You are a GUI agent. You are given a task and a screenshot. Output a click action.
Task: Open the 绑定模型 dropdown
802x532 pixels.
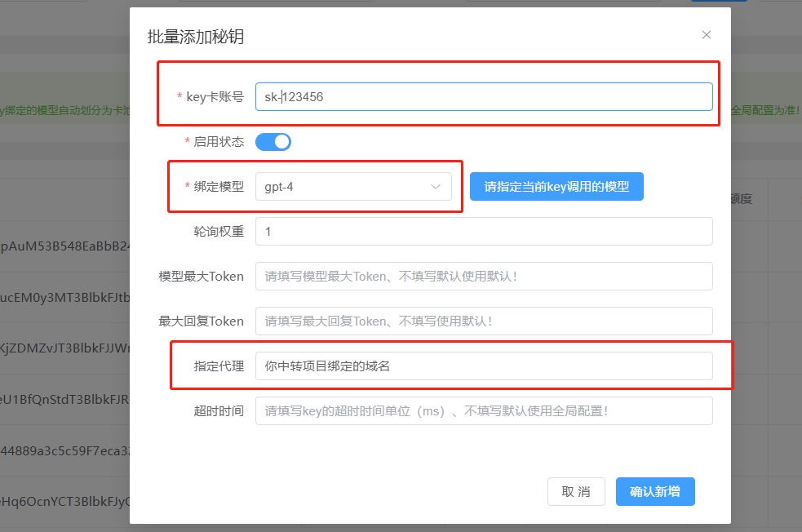(353, 186)
